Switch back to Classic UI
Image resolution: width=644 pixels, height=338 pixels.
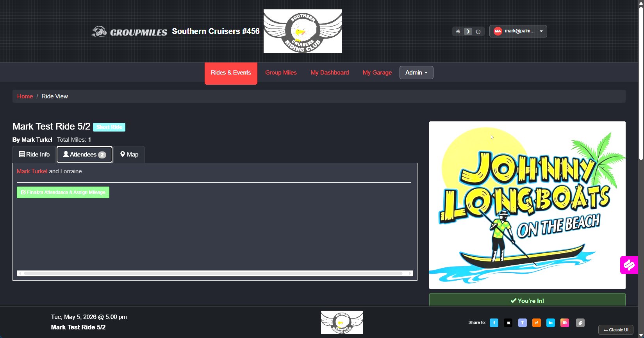click(x=616, y=330)
